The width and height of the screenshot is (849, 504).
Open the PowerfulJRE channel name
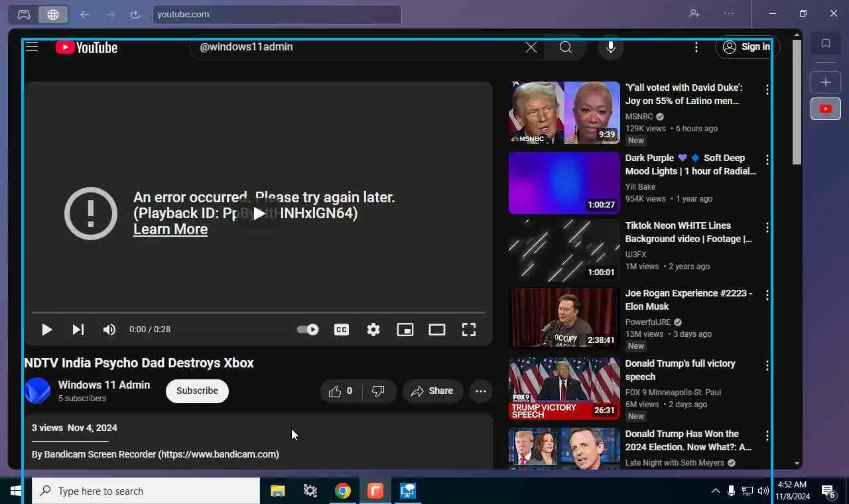point(648,322)
